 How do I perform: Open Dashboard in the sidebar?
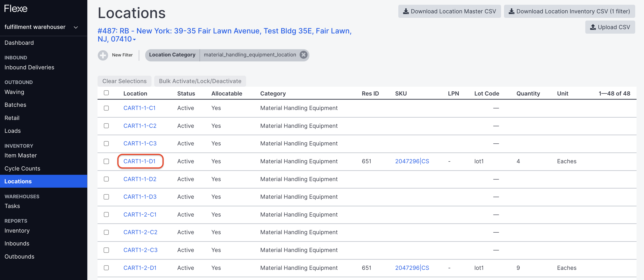coord(19,43)
